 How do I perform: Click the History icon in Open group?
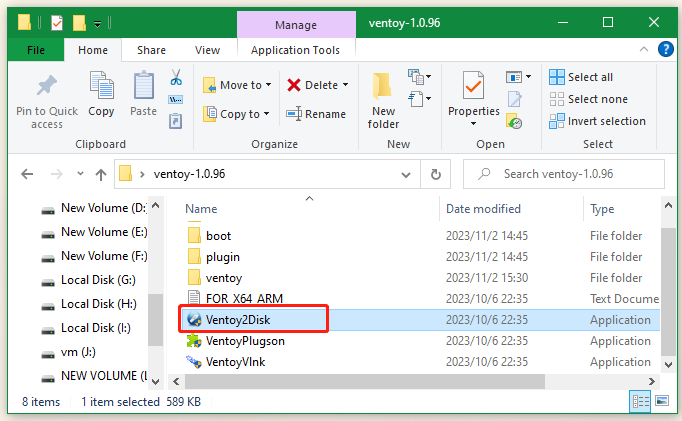pyautogui.click(x=514, y=121)
